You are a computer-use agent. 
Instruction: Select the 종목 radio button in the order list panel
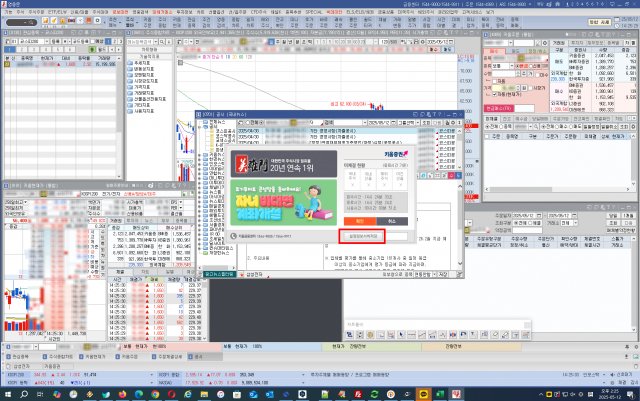tap(501, 127)
